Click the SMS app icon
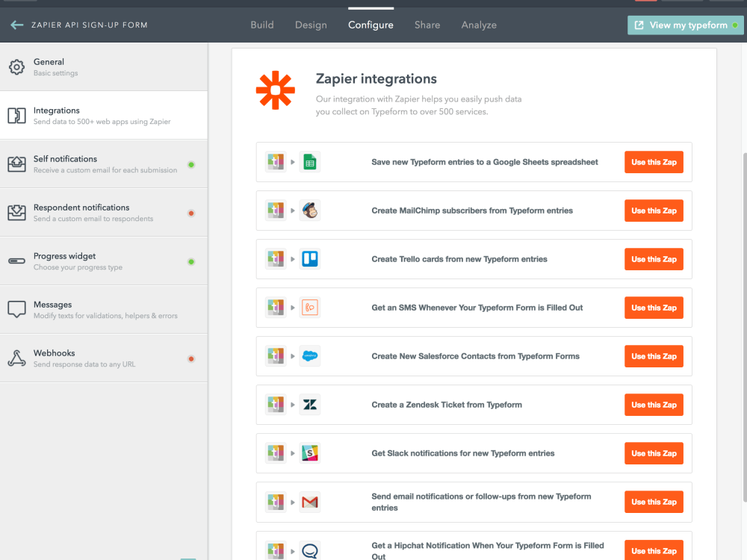This screenshot has height=560, width=747. [x=310, y=308]
